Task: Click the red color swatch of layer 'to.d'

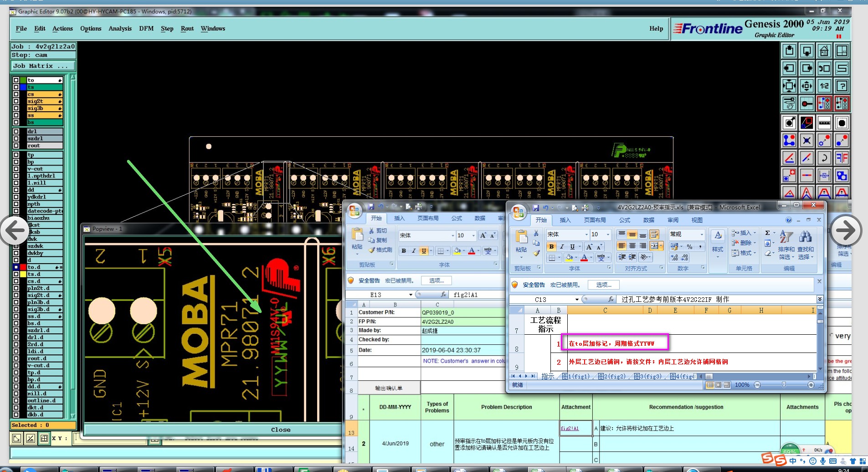Action: [23, 267]
